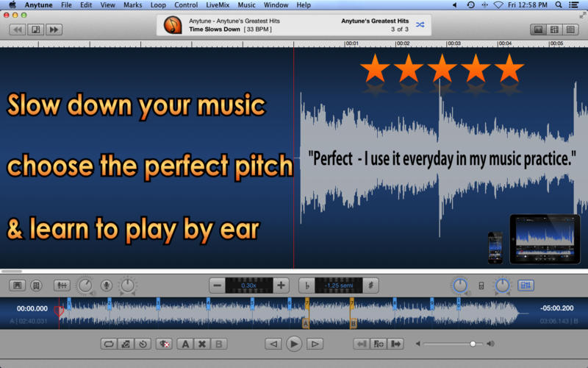
Task: Open the Apple menu
Action: coord(12,5)
